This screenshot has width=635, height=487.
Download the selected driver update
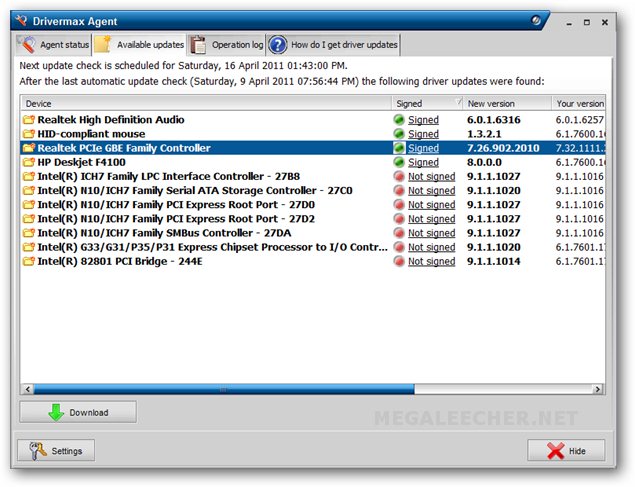(78, 413)
